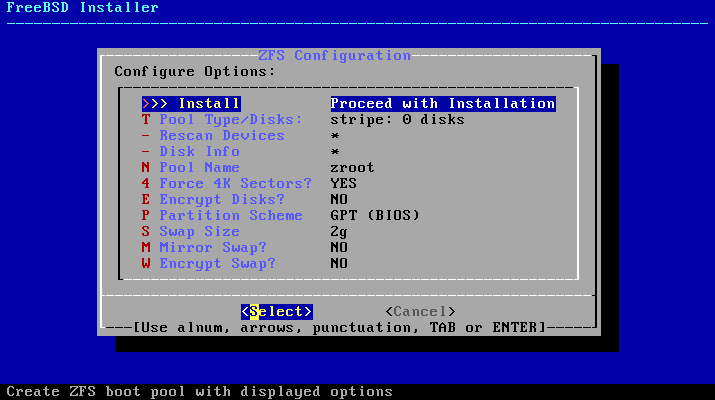Click NO value beside Encrypt Disks
715x400 pixels.
pyautogui.click(x=339, y=199)
